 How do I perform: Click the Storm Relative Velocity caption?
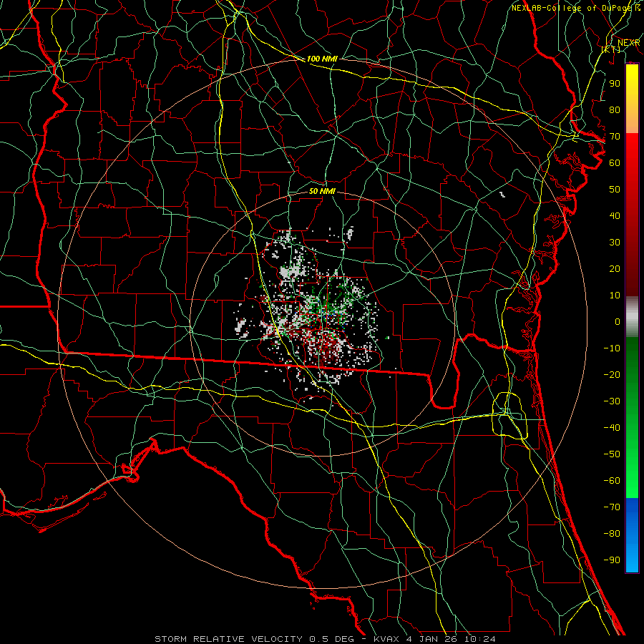(x=325, y=639)
